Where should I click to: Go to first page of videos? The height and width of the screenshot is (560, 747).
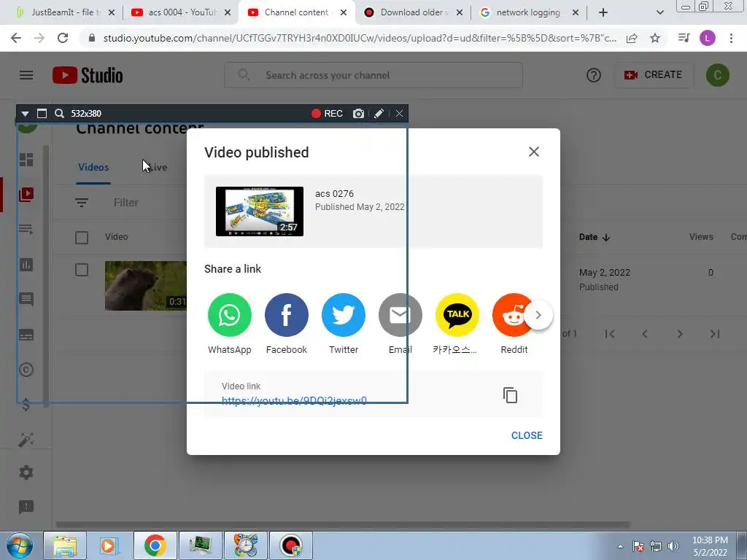[x=609, y=334]
